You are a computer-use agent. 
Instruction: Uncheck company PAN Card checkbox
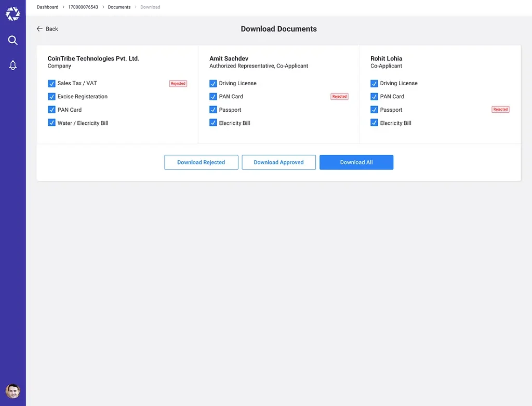(x=51, y=110)
